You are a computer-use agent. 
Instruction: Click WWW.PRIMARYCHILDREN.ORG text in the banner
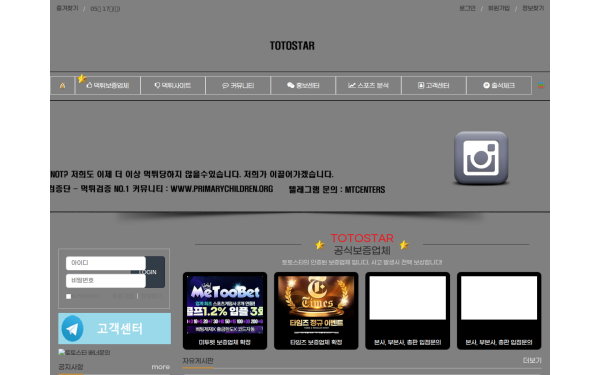pyautogui.click(x=222, y=189)
